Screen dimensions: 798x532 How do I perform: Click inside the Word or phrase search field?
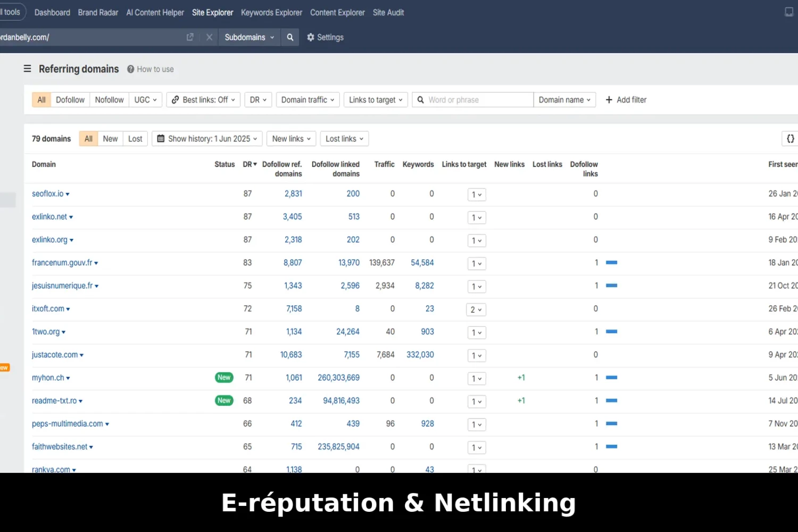[472, 99]
